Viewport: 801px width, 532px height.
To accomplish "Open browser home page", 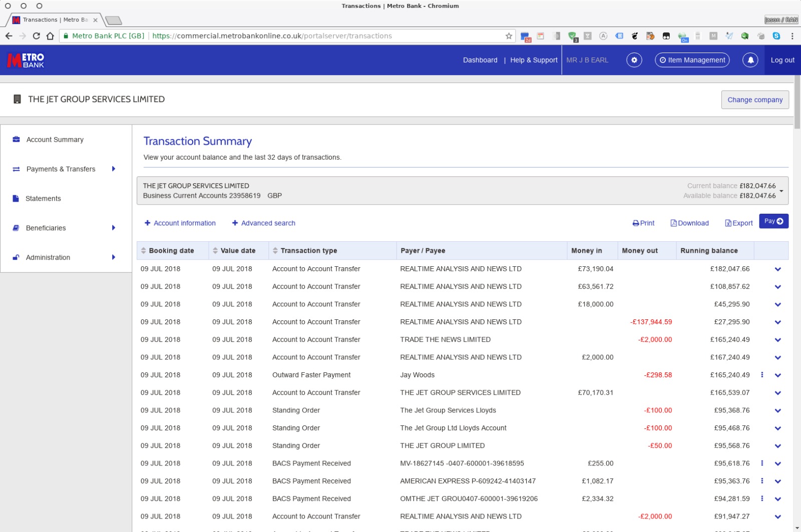I will point(50,36).
